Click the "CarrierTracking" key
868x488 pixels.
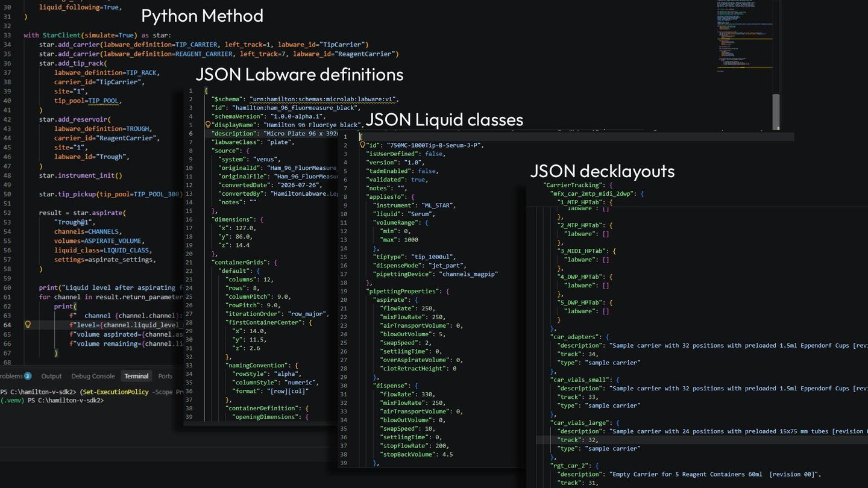pos(573,185)
